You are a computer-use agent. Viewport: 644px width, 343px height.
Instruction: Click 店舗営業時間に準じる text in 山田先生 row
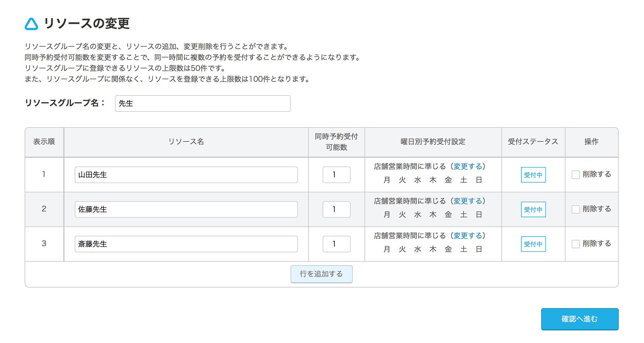[410, 166]
